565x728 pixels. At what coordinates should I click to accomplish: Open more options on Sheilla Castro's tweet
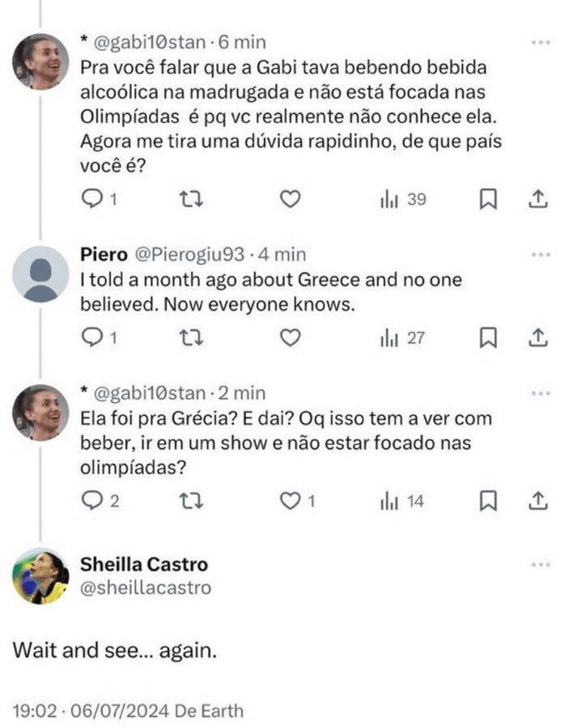539,565
